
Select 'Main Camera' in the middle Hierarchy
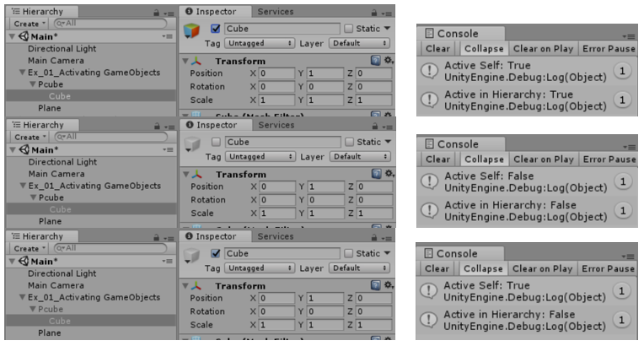pos(56,174)
